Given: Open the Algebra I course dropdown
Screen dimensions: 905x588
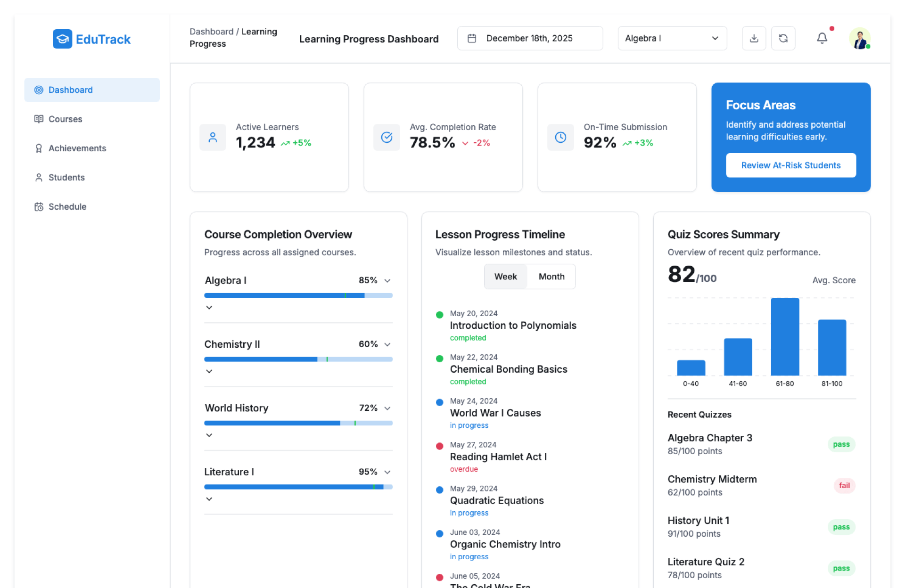Looking at the screenshot, I should click(672, 38).
